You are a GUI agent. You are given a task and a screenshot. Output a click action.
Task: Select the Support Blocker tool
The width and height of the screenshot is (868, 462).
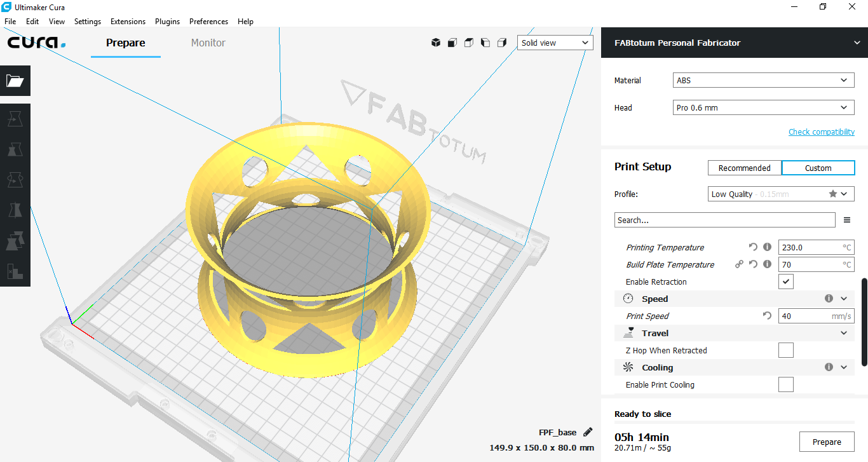[x=15, y=271]
